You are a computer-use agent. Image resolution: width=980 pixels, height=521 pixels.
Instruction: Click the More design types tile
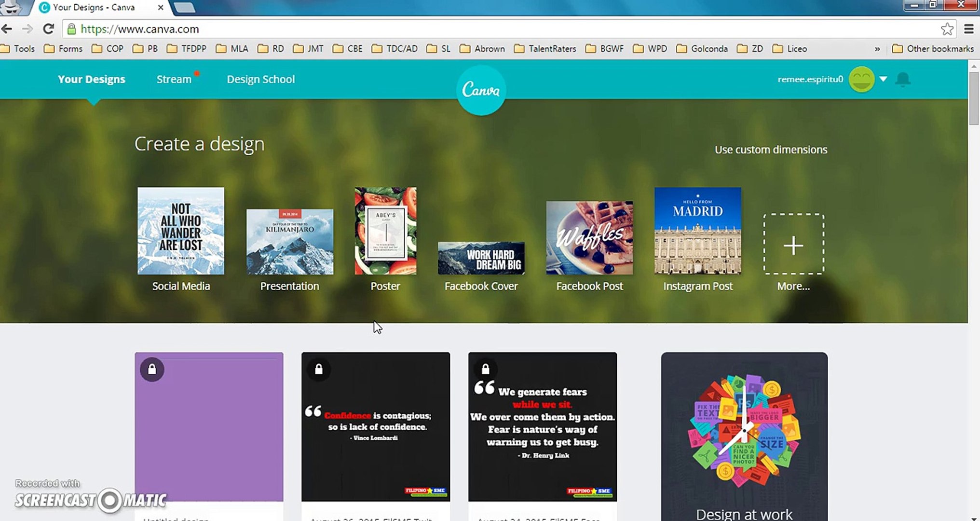point(793,246)
